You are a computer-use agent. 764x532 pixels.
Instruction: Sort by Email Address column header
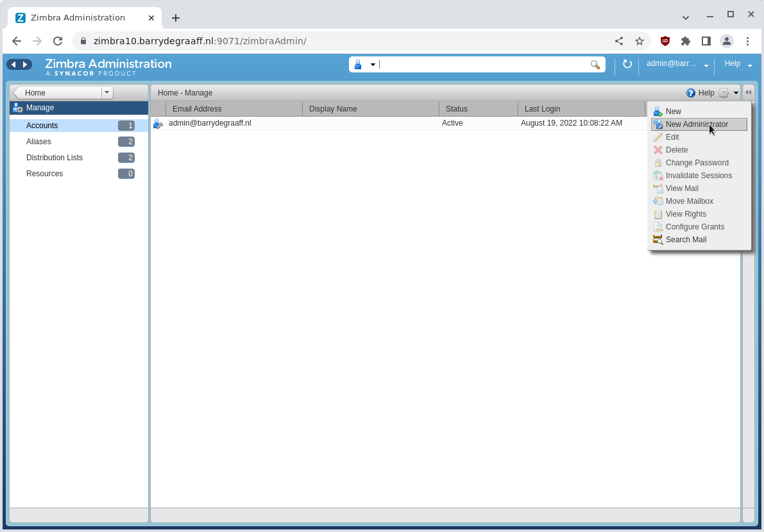(234, 109)
